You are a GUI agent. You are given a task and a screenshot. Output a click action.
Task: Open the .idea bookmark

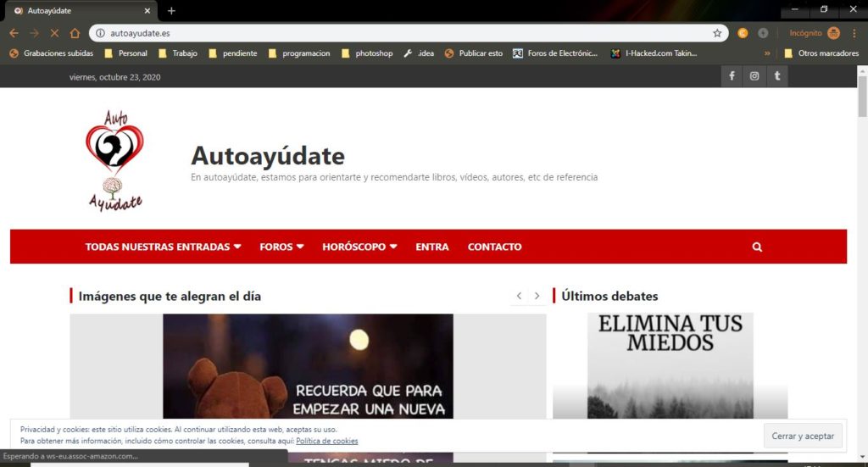point(419,53)
